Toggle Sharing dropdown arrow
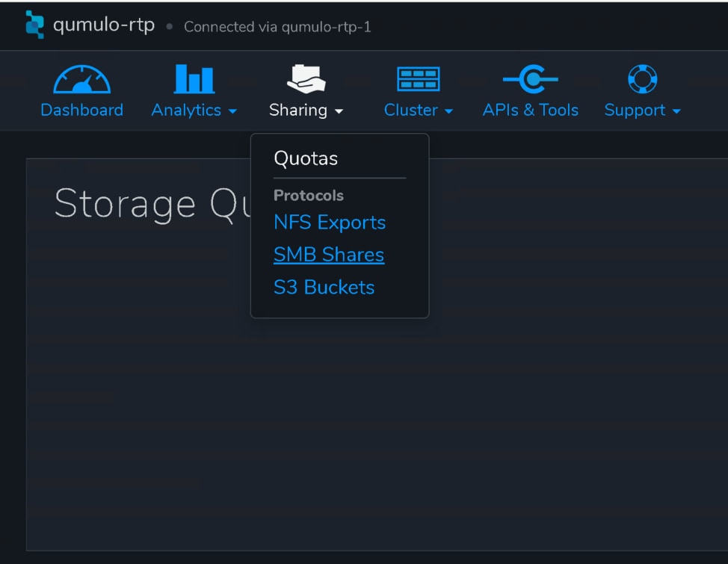Image resolution: width=728 pixels, height=564 pixels. [x=339, y=111]
